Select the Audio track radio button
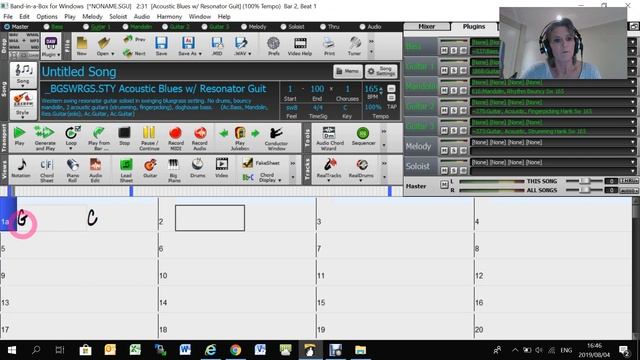 coord(362,27)
